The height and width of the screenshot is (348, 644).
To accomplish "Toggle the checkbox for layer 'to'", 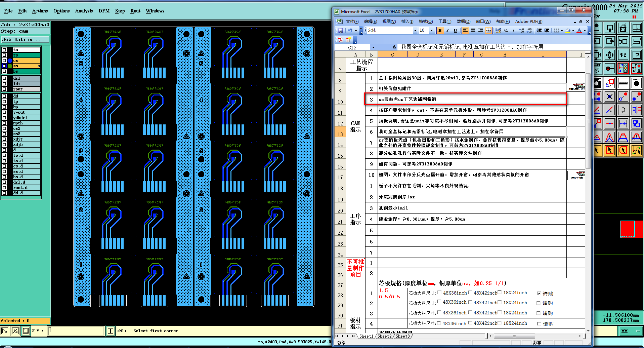I will [x=4, y=50].
